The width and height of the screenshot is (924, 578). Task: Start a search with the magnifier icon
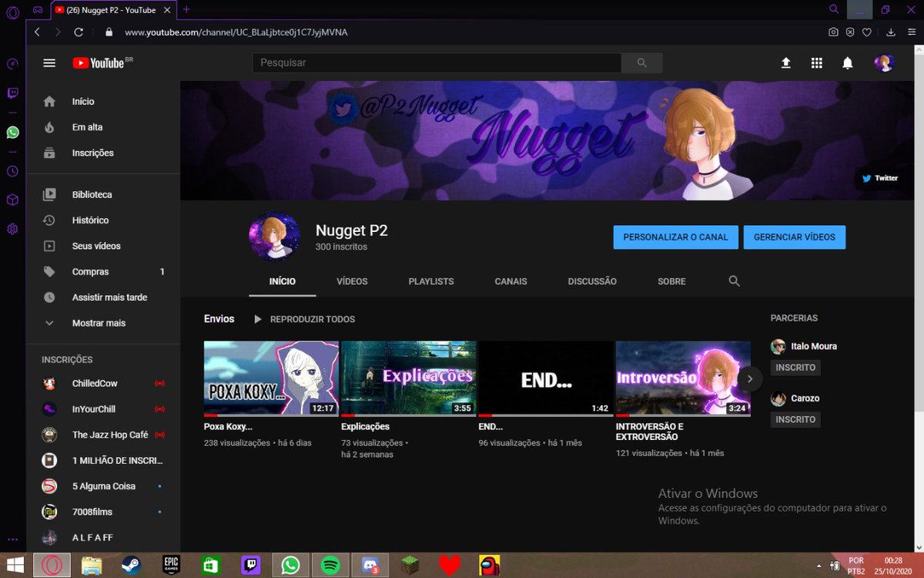[641, 62]
